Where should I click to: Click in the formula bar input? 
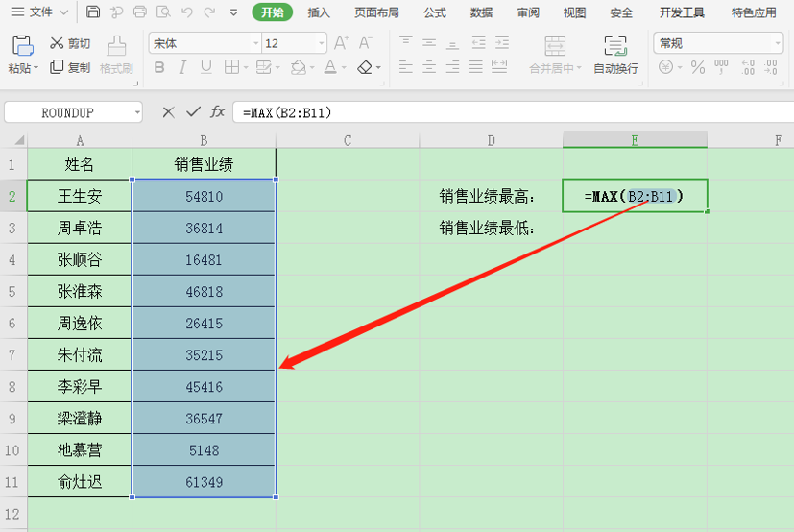[513, 112]
